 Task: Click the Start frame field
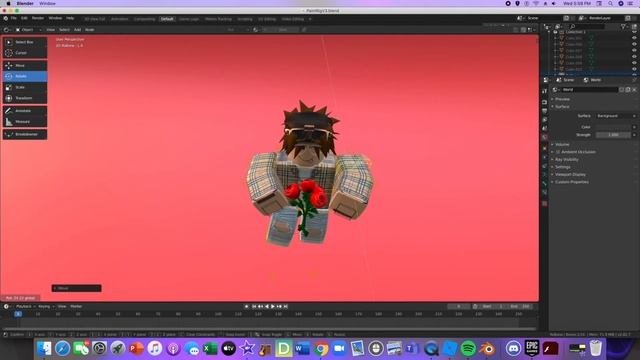click(x=492, y=307)
